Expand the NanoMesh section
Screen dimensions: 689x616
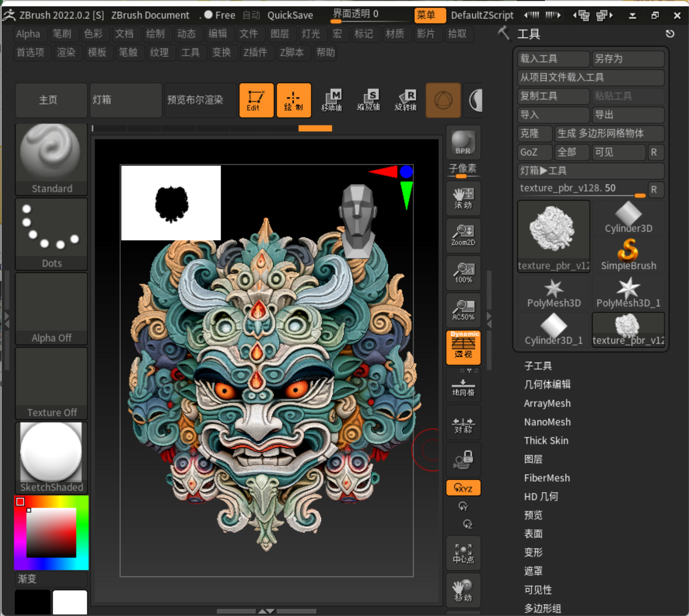[x=547, y=422]
